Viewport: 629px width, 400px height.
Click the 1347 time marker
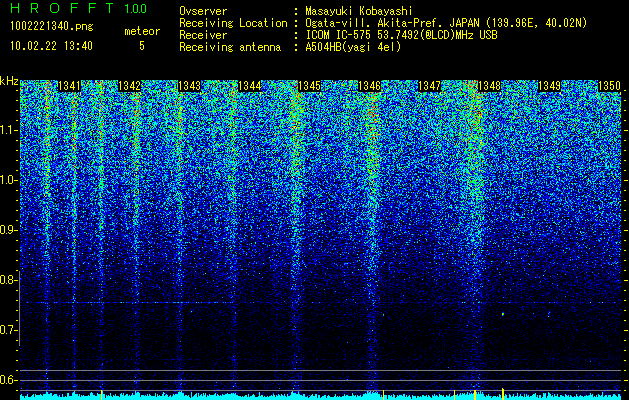[x=429, y=86]
